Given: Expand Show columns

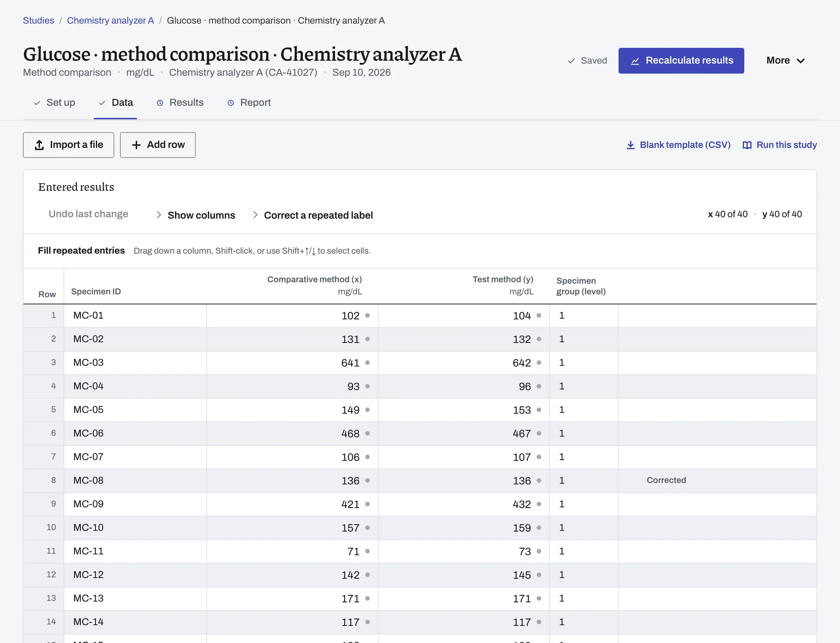Looking at the screenshot, I should click(196, 215).
